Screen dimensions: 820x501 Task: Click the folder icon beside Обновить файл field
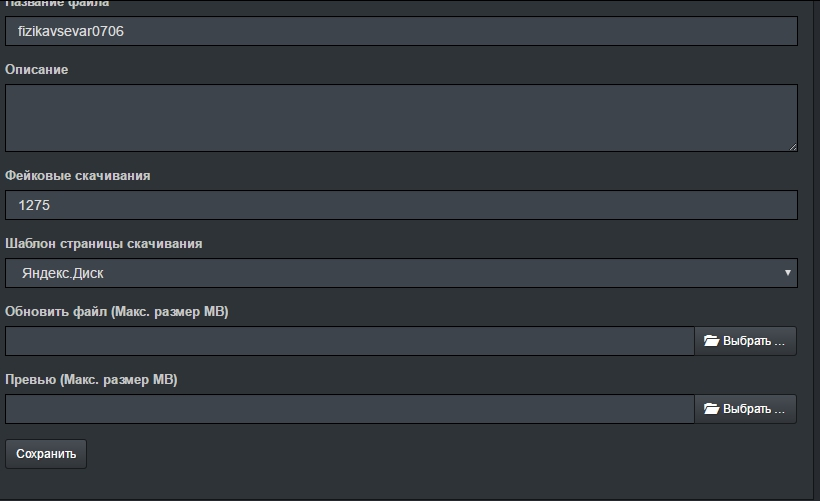[711, 341]
